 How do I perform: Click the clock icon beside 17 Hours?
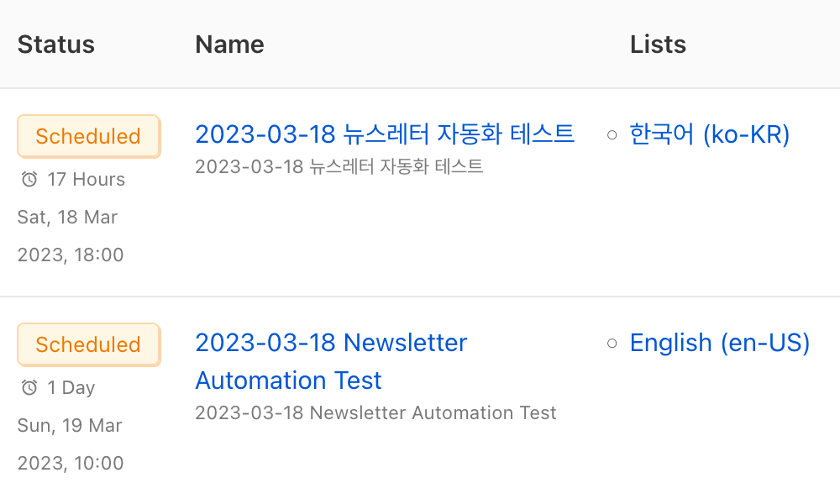(x=29, y=179)
